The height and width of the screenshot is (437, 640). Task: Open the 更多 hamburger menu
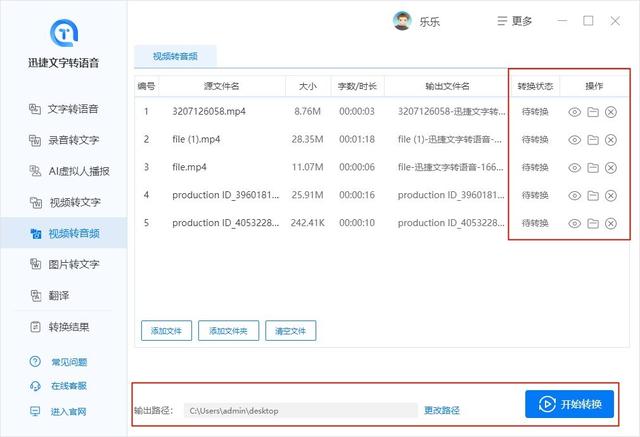click(515, 21)
